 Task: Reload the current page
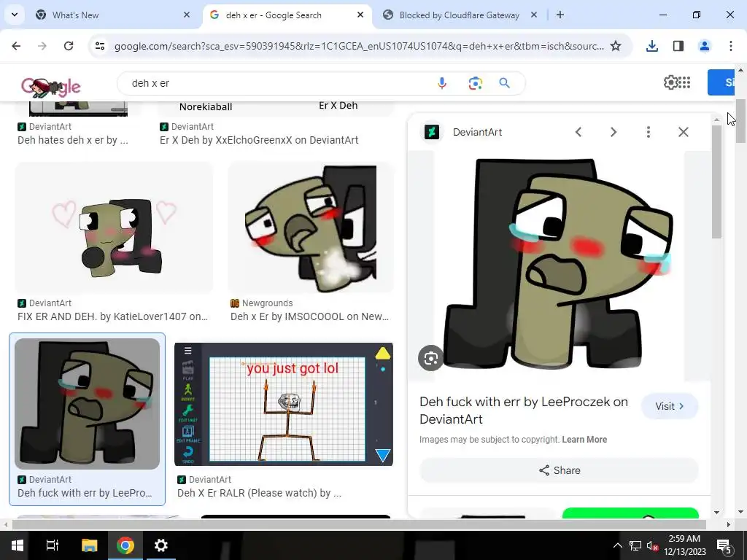tap(69, 46)
